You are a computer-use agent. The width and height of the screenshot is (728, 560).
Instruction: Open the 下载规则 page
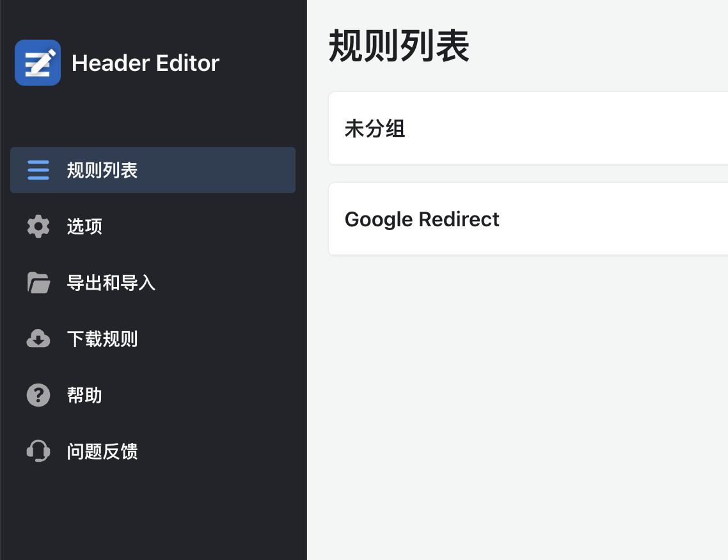153,339
